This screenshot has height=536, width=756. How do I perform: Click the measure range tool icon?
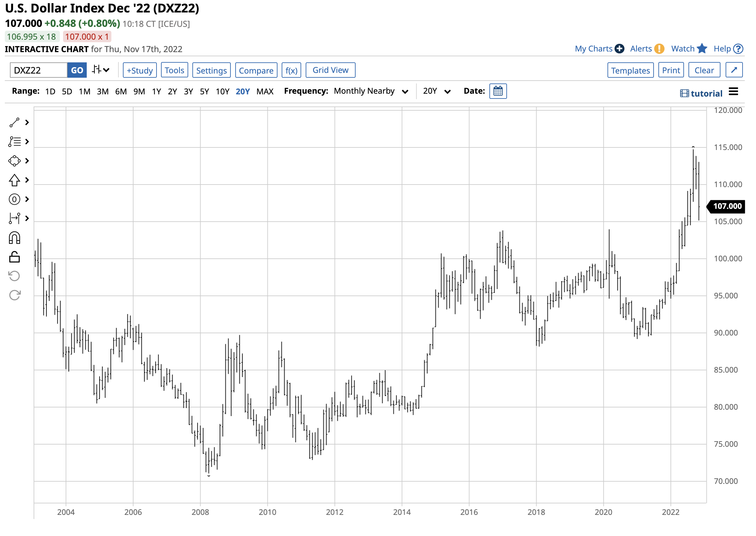14,219
